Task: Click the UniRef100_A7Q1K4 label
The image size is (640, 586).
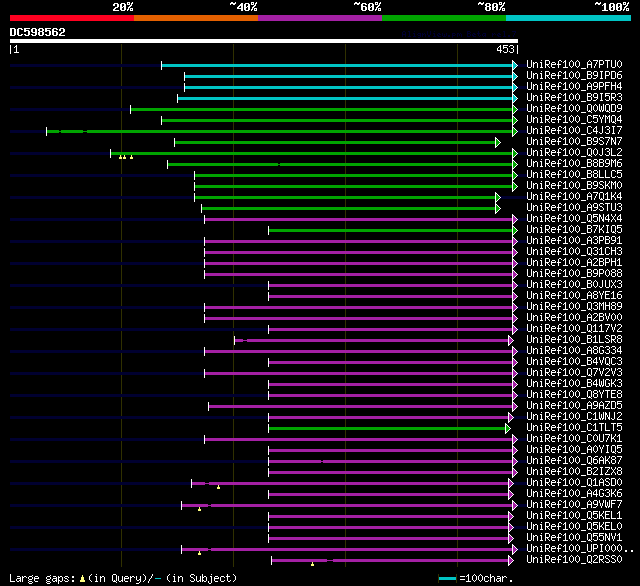Action: click(x=574, y=197)
